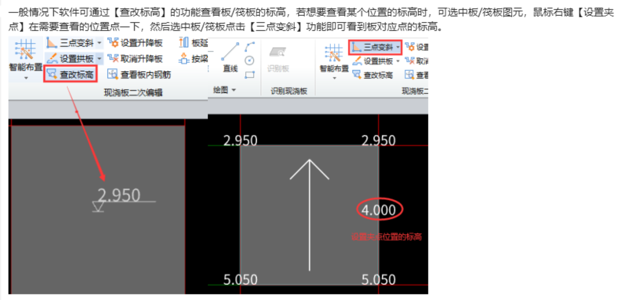Select the circle drawing tool icon

click(250, 61)
